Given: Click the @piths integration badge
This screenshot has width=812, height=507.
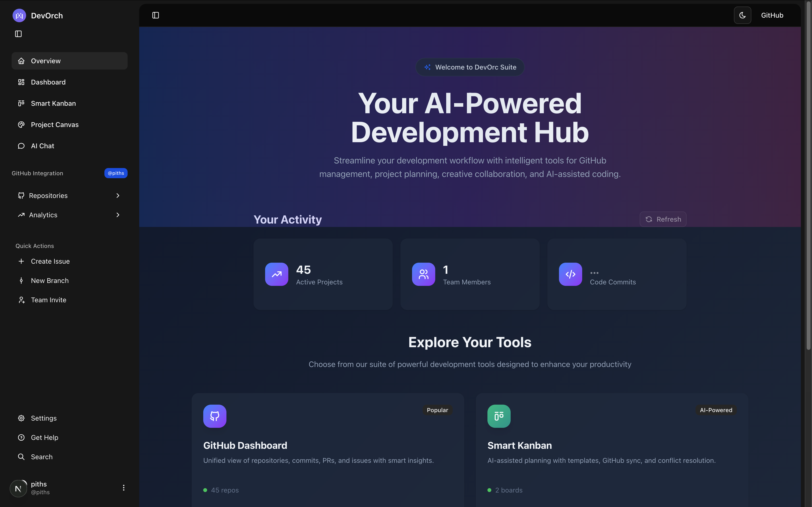Looking at the screenshot, I should pos(116,173).
